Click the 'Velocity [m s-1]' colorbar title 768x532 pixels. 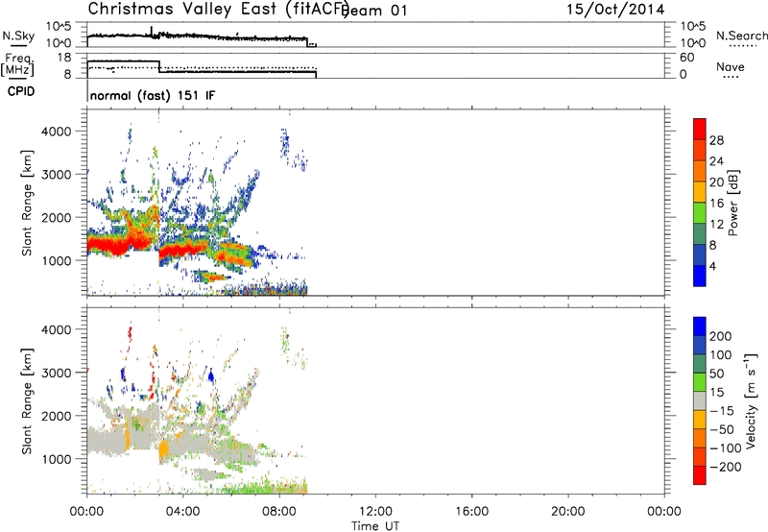751,401
